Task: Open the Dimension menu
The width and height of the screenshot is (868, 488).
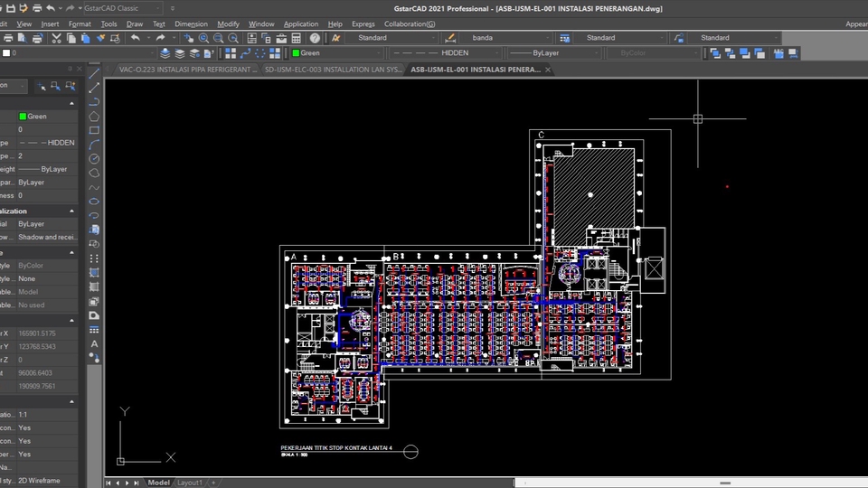Action: [191, 23]
